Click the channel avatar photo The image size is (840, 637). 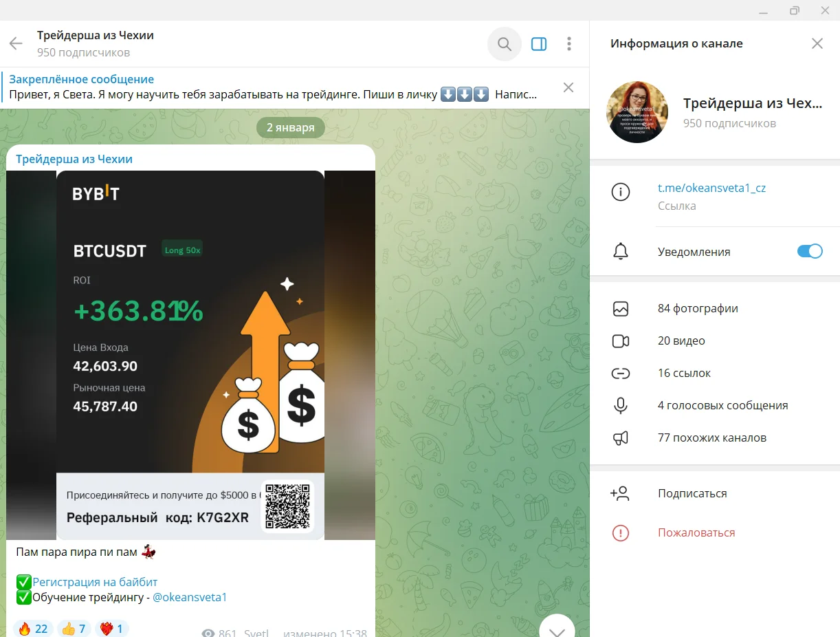pos(637,112)
